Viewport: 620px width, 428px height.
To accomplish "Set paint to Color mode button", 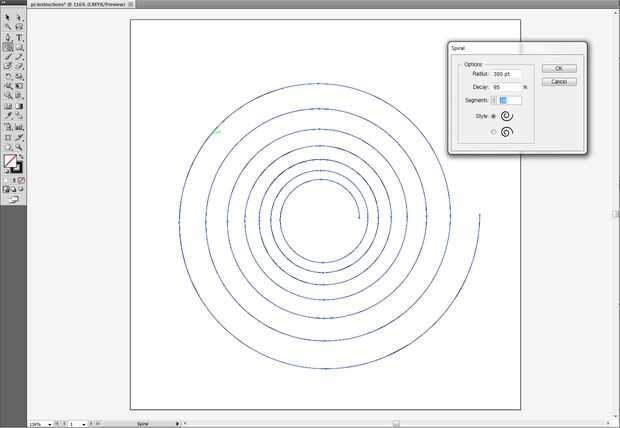I will click(6, 180).
